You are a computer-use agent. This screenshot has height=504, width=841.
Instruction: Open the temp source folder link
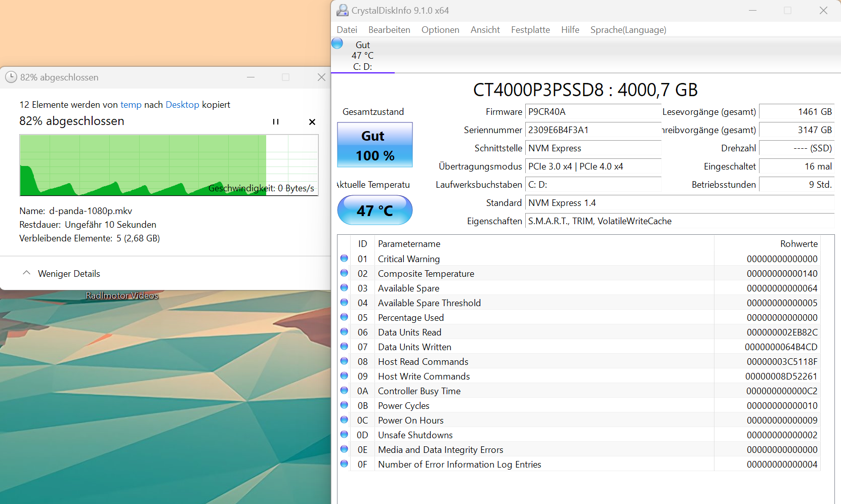[x=131, y=105]
